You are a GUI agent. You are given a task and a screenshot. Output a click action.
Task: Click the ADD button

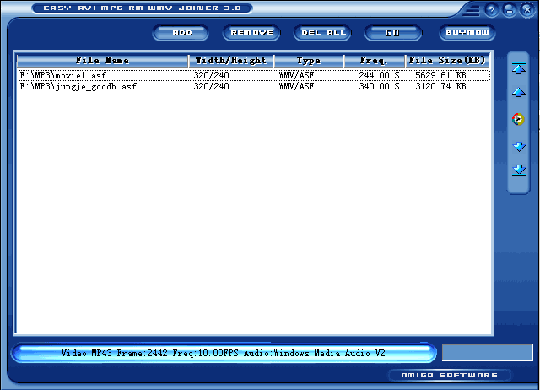click(180, 33)
